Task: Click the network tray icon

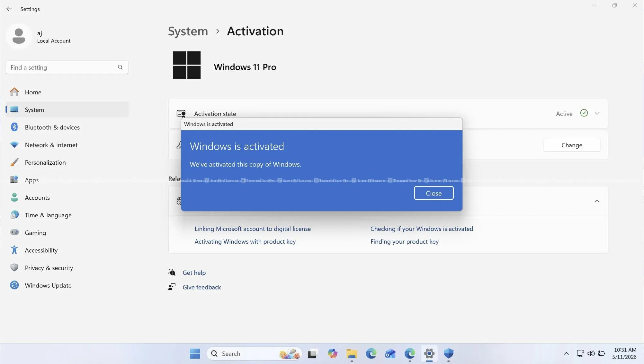Action: click(580, 353)
